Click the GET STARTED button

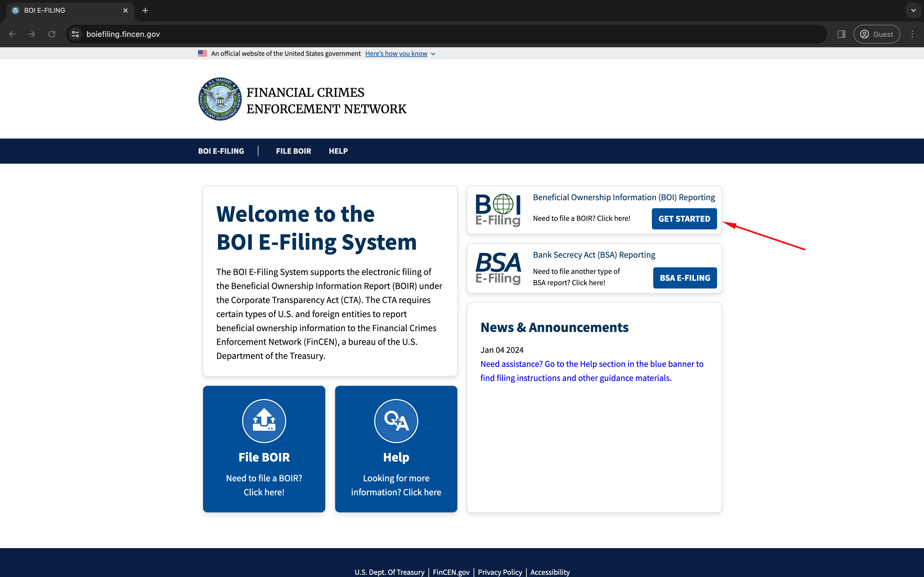click(684, 219)
